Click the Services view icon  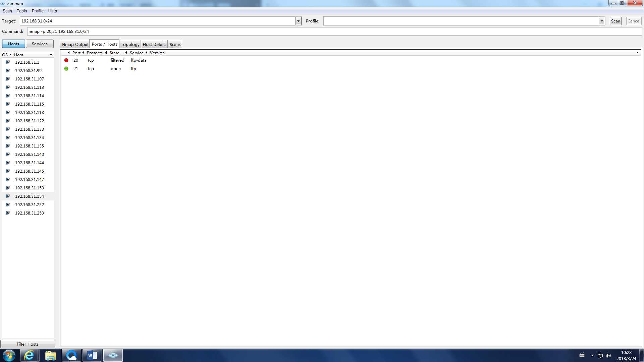click(39, 43)
